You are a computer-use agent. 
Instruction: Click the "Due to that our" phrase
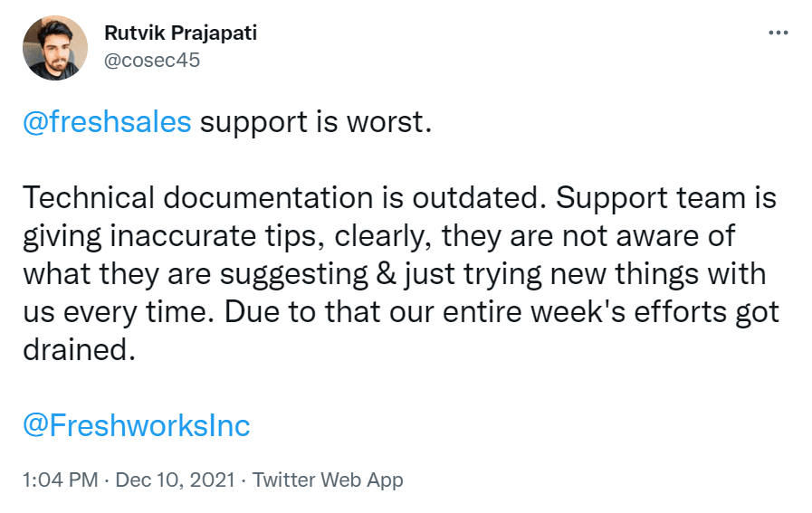pos(339,311)
